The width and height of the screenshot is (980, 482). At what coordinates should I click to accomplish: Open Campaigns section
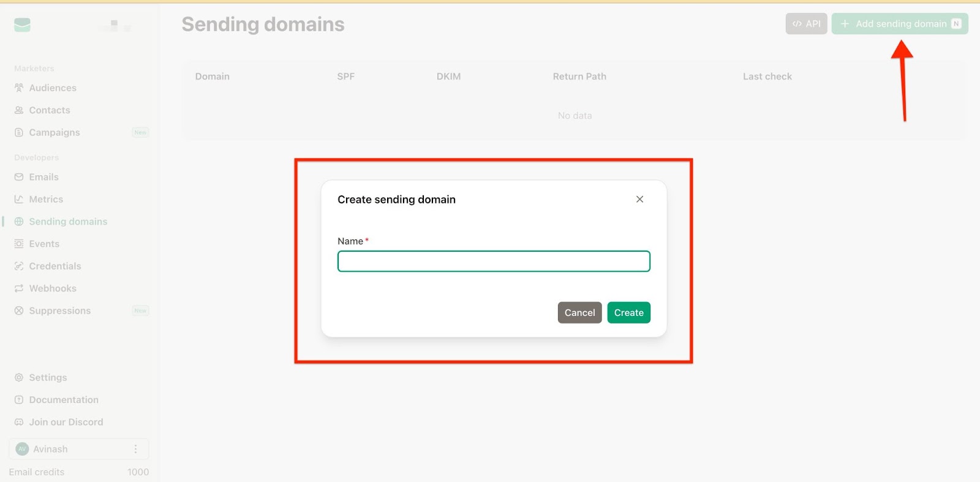[55, 132]
